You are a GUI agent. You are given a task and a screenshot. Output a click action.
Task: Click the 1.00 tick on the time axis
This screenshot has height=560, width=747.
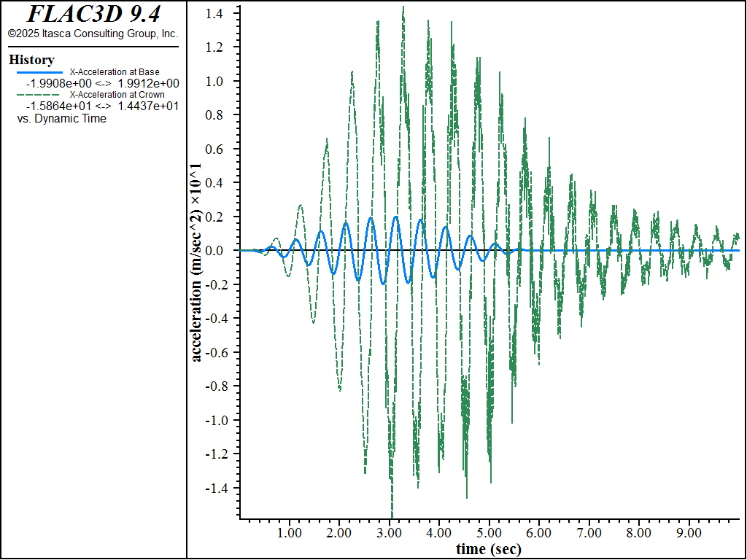tap(290, 533)
